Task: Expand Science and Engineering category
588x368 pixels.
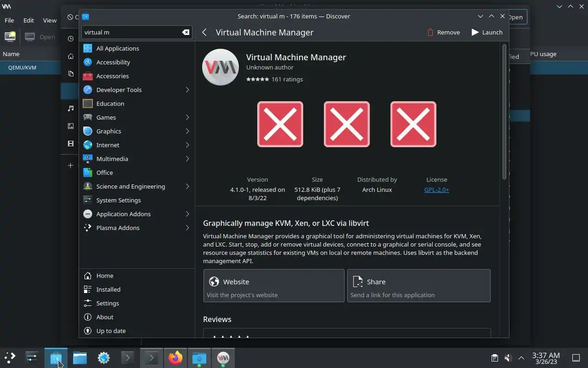Action: tap(187, 186)
